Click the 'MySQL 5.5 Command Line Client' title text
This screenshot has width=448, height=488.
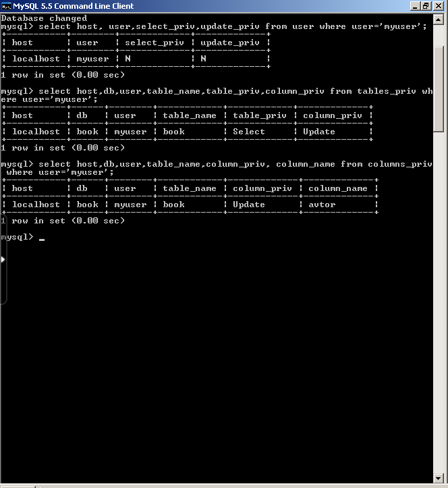(73, 6)
